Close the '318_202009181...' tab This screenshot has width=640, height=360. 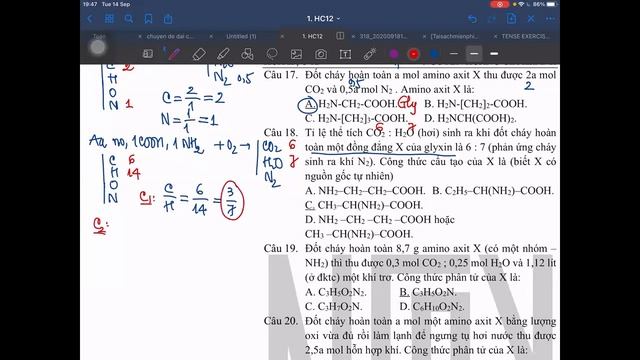tap(353, 36)
